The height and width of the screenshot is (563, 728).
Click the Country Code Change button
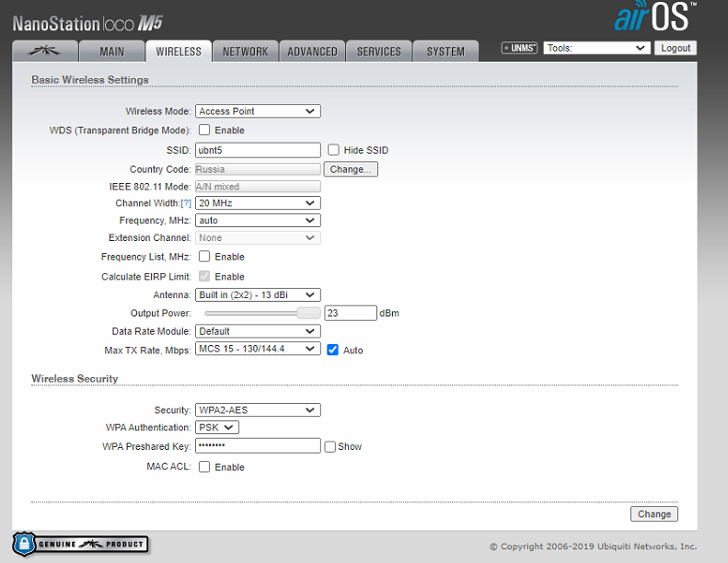[x=351, y=169]
